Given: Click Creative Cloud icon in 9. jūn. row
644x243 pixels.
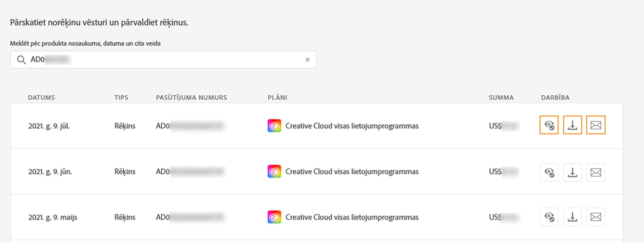Looking at the screenshot, I should coord(274,172).
